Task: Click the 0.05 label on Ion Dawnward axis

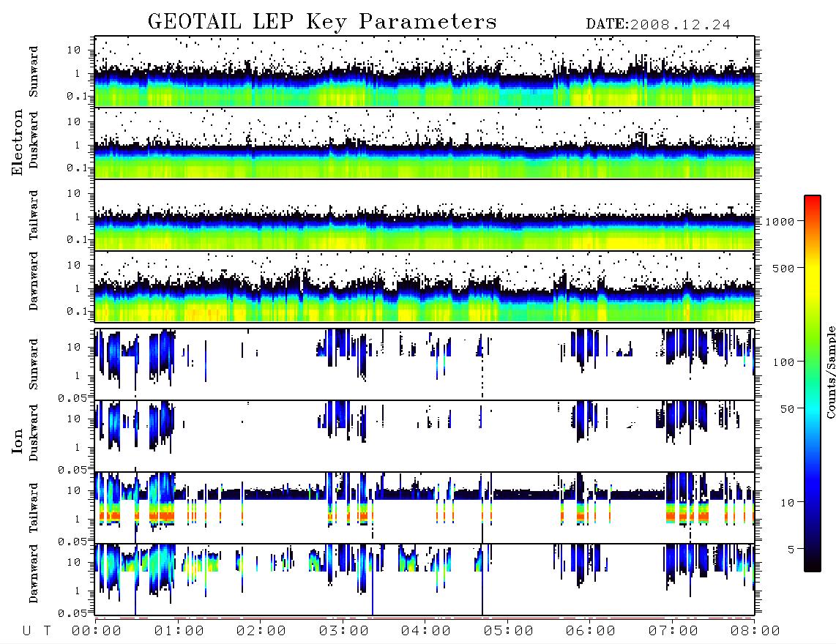Action: 72,613
